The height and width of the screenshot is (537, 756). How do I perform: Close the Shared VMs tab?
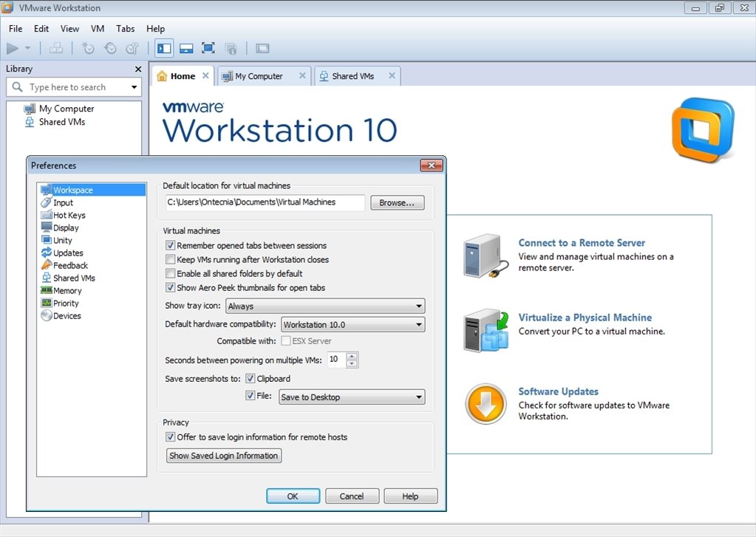(392, 75)
